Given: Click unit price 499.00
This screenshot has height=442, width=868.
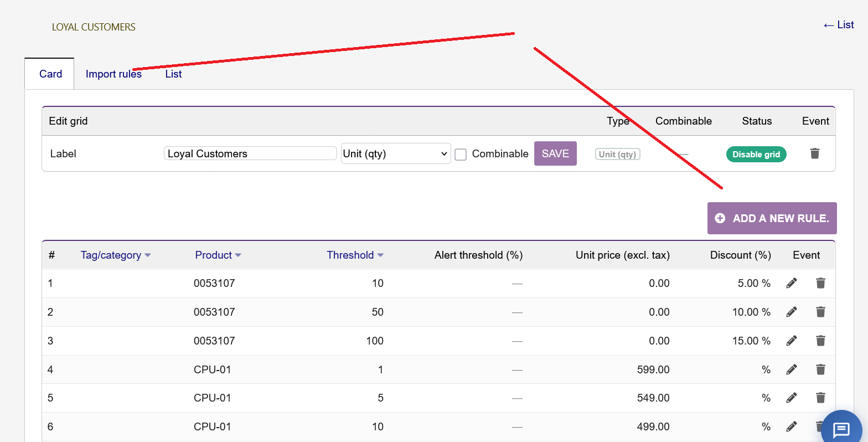Looking at the screenshot, I should click(x=653, y=426).
